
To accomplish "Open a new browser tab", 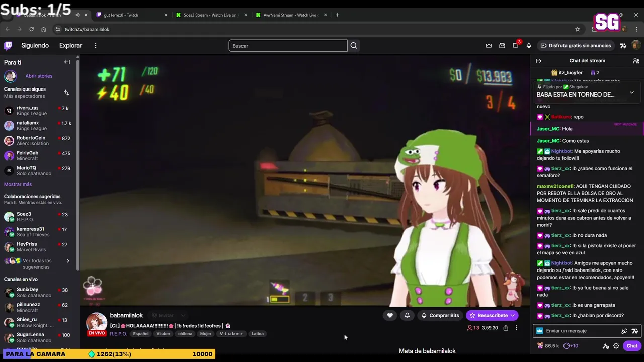I will (337, 15).
